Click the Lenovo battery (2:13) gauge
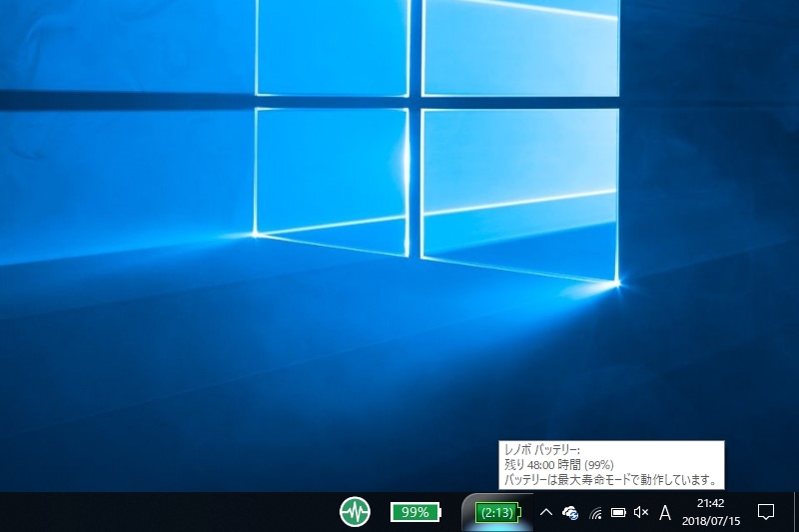Screen dimensions: 799x532 click(498, 513)
